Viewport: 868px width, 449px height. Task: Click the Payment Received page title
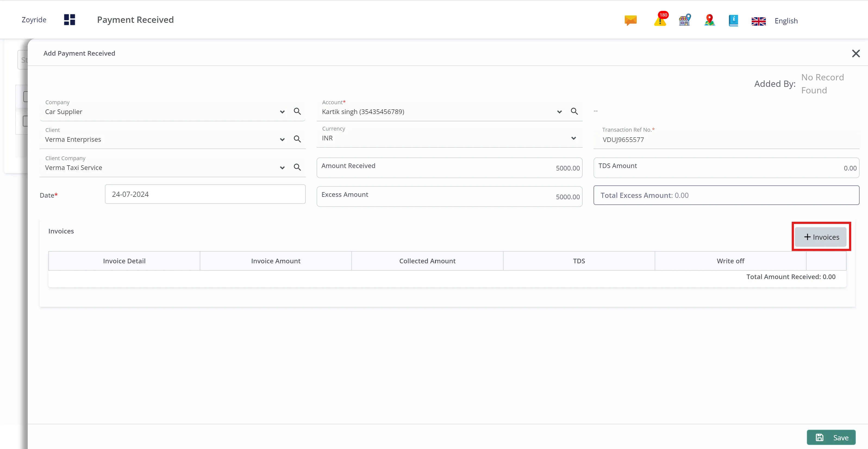pyautogui.click(x=135, y=20)
